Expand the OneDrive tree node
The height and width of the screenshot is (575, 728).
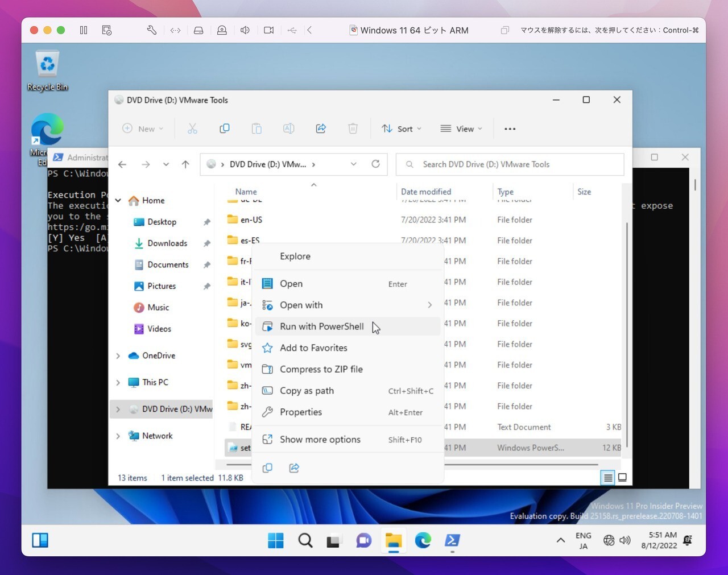tap(118, 355)
